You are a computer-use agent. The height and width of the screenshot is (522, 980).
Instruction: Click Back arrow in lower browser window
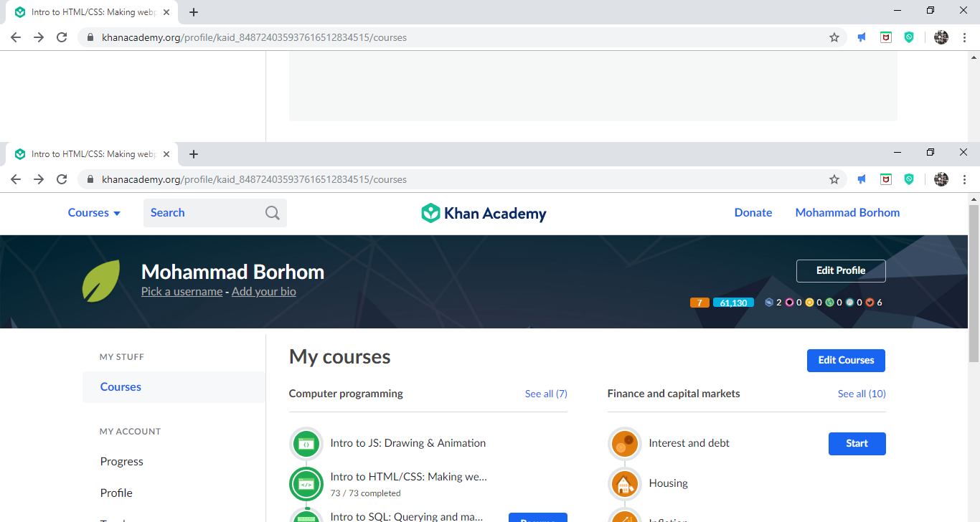tap(16, 179)
